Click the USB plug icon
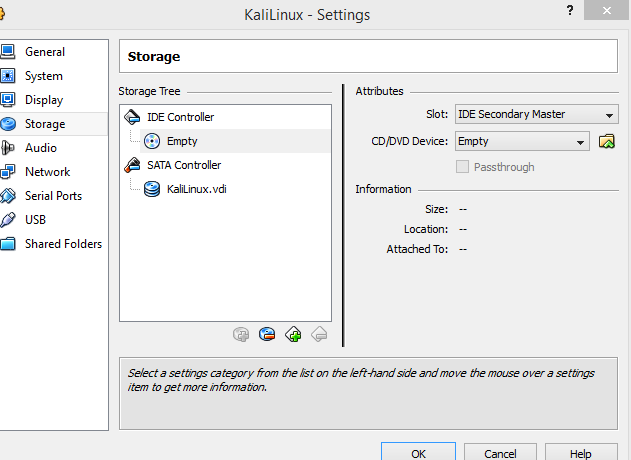The width and height of the screenshot is (631, 460). coord(8,220)
